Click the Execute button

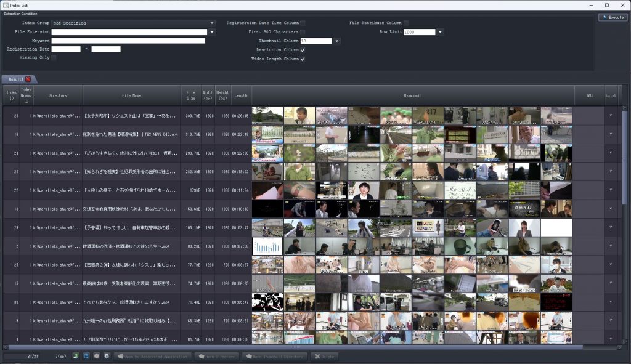click(613, 17)
